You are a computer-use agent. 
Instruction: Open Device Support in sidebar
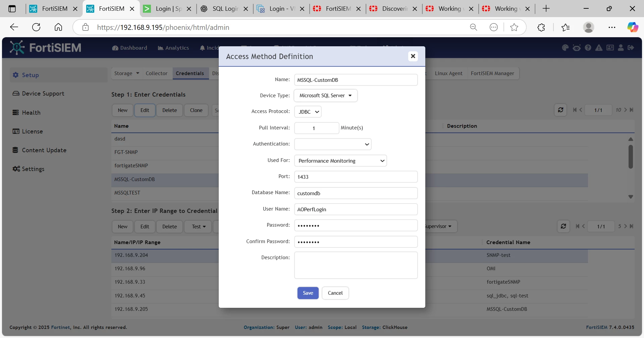click(38, 94)
